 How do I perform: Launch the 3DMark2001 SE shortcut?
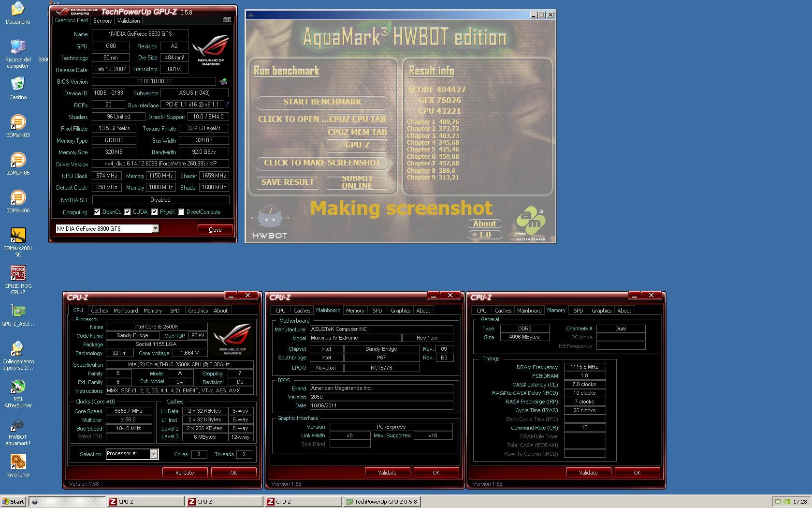[x=18, y=242]
